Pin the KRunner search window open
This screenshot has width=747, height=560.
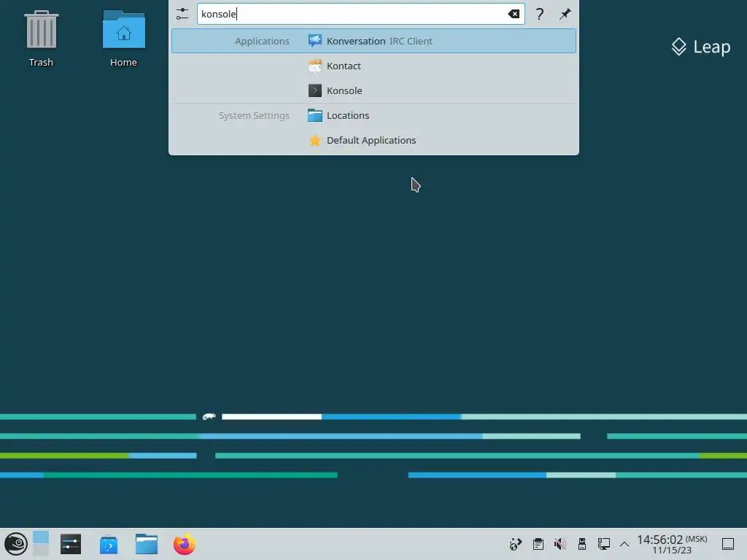click(x=565, y=14)
